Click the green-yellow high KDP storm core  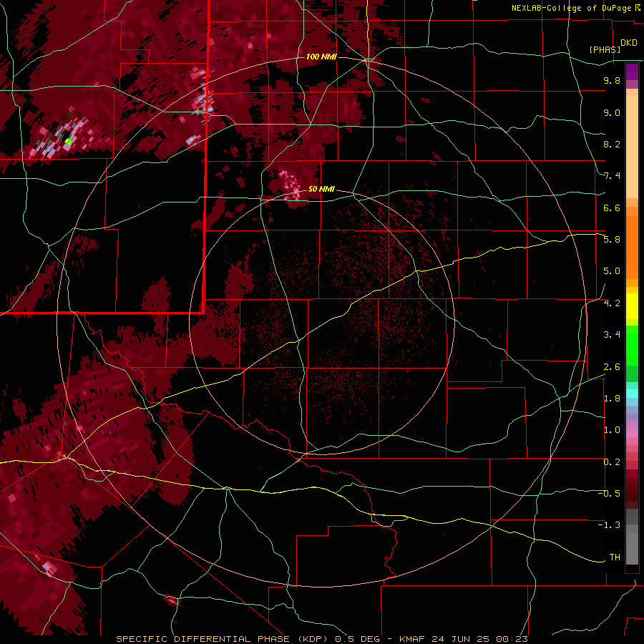pos(69,140)
